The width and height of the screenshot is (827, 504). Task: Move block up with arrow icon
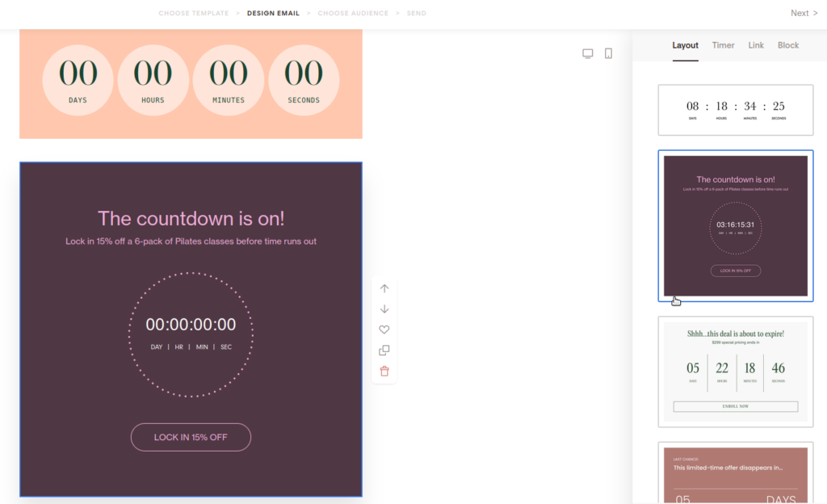click(x=384, y=288)
